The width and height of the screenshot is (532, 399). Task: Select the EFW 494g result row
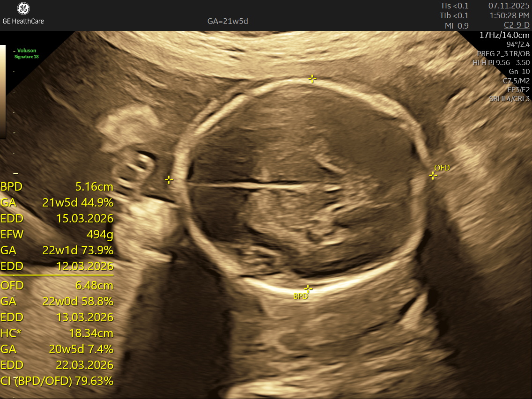57,235
